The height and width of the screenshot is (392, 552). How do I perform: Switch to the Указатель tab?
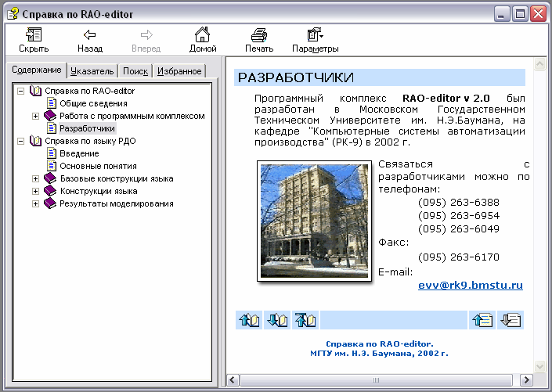coord(92,71)
